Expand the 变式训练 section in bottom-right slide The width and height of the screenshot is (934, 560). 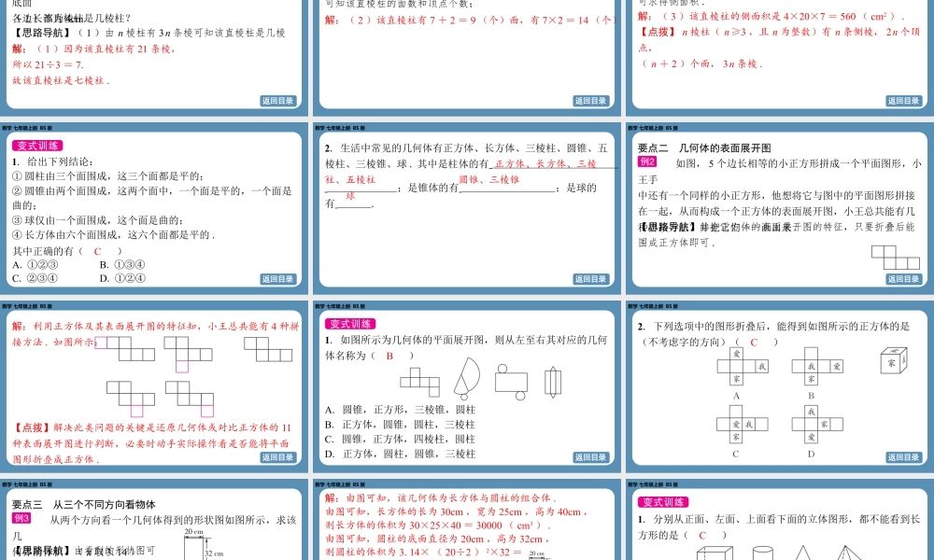(x=665, y=501)
